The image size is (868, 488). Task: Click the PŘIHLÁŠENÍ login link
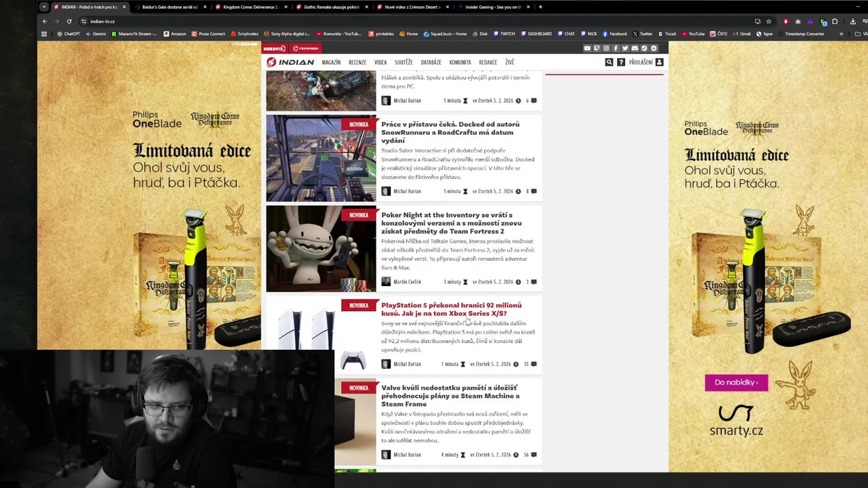(x=641, y=62)
